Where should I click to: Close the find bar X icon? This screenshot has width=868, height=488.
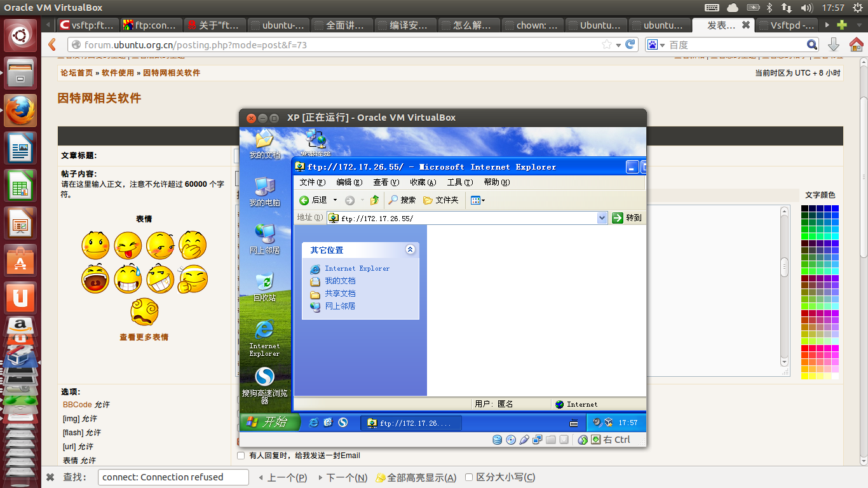50,477
